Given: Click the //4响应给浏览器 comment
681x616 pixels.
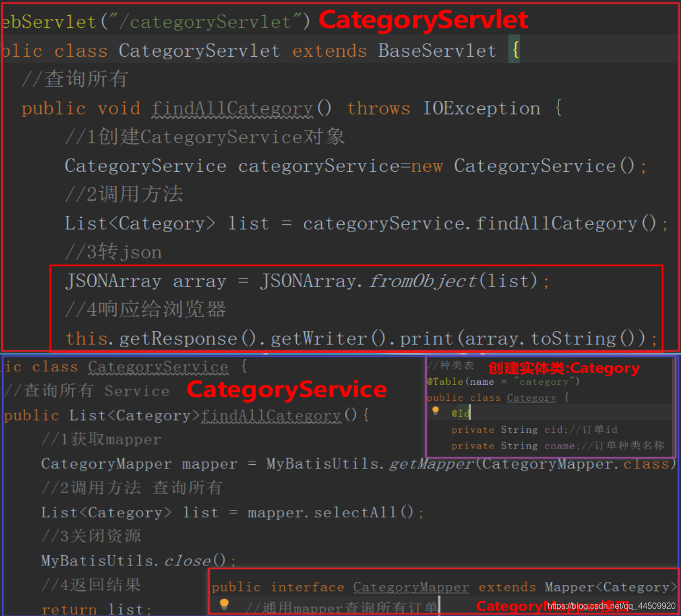Looking at the screenshot, I should point(146,310).
